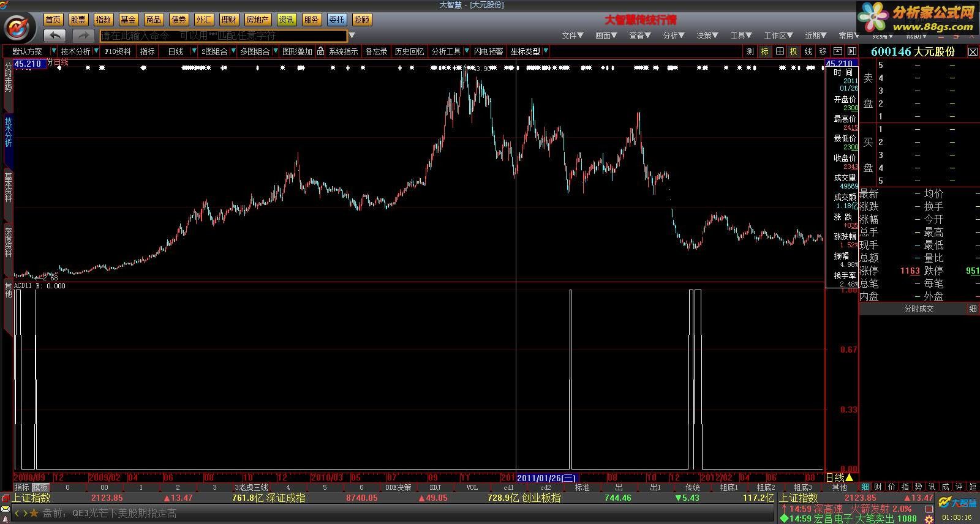Screen dimensions: 980x524
Task: Click the next news arrow in ticker
Action: (x=25, y=513)
